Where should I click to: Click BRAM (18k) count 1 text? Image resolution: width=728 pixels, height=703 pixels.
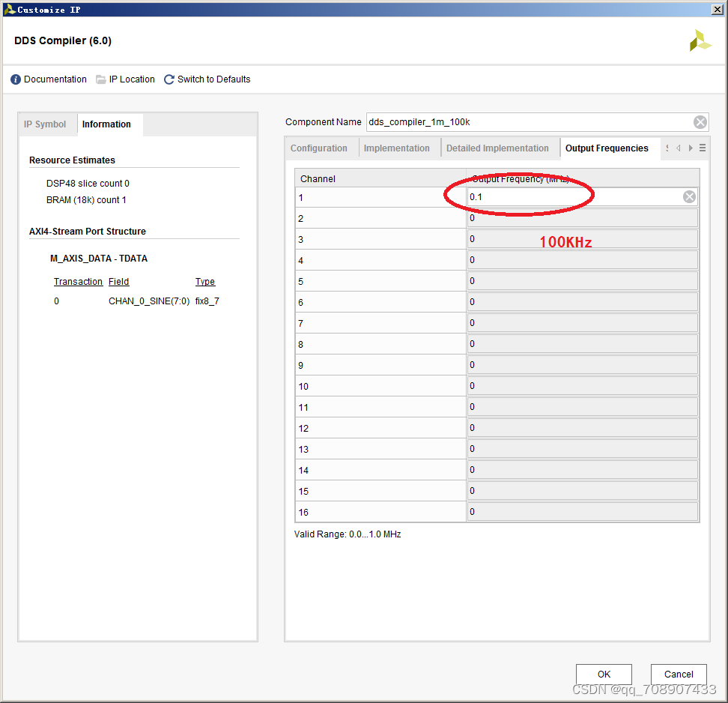point(86,200)
